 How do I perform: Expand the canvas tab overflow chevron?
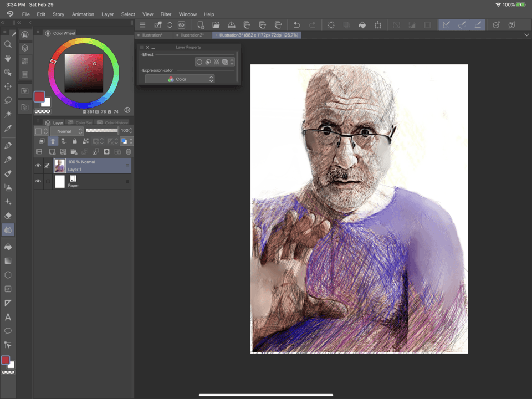point(526,35)
